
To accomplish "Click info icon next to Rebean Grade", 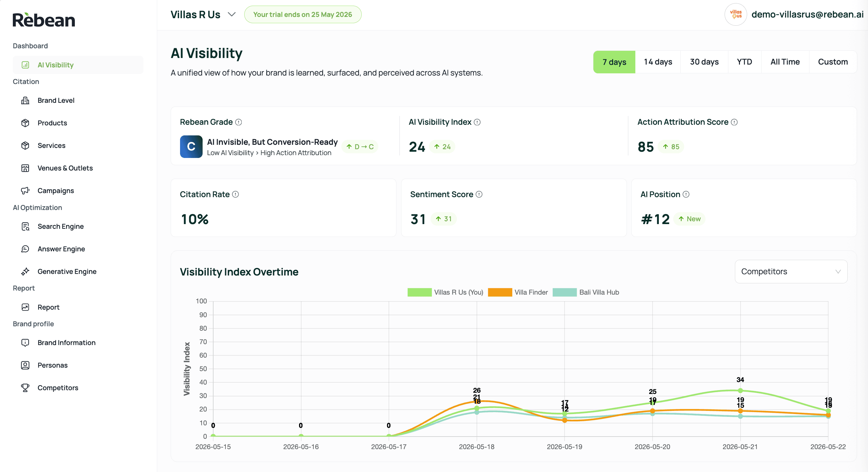I will pos(239,122).
